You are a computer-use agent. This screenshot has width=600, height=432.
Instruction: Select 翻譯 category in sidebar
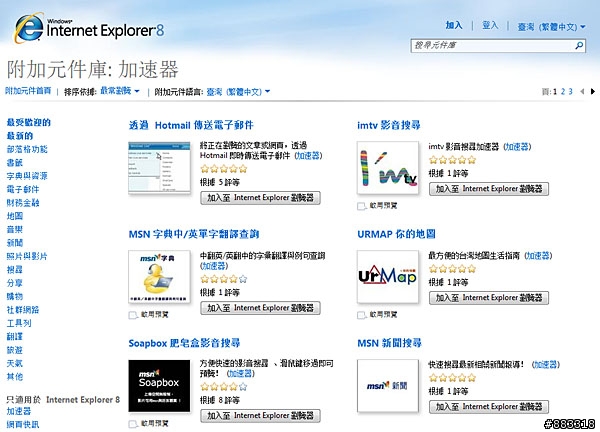[15, 337]
